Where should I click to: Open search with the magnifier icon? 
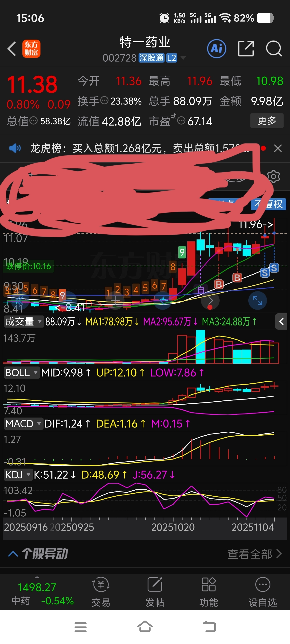(274, 49)
